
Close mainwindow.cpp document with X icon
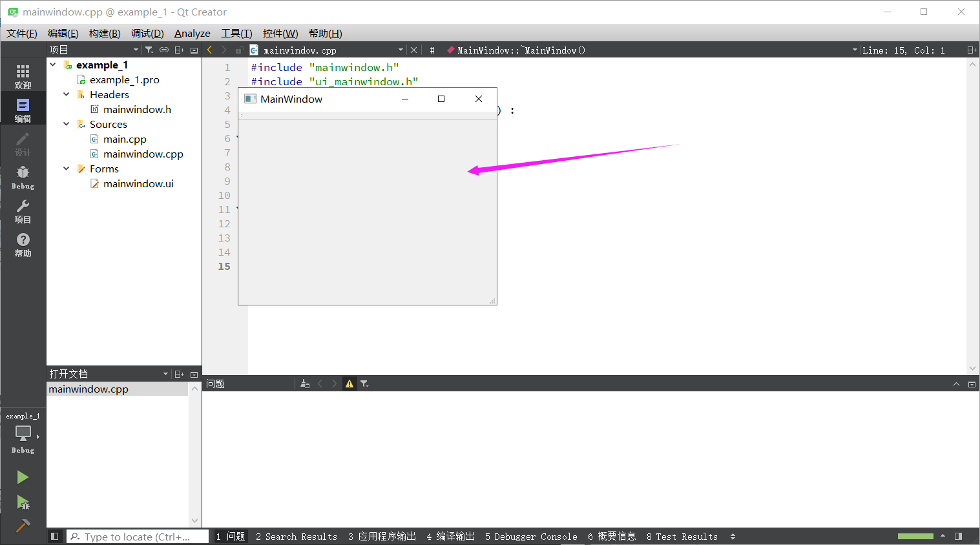coord(414,50)
